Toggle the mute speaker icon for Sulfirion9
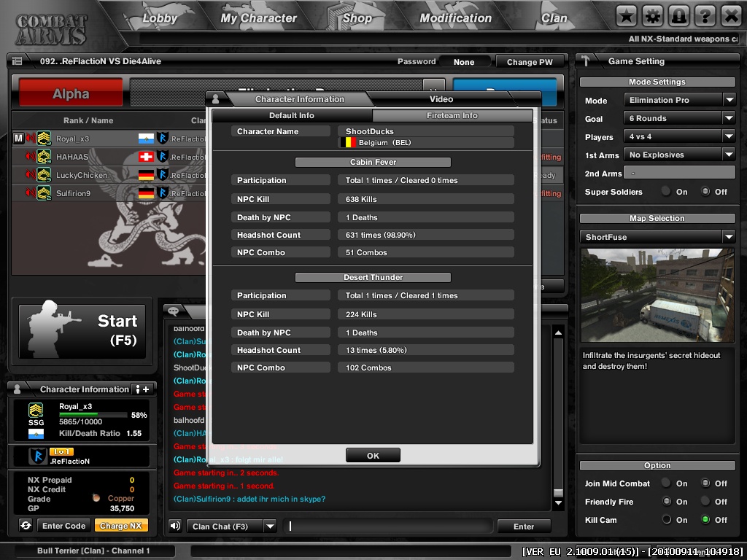The height and width of the screenshot is (560, 747). pyautogui.click(x=31, y=192)
